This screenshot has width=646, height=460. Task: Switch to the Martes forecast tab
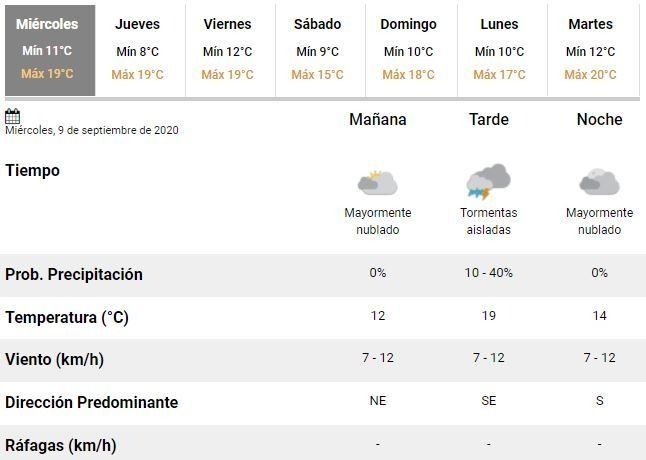coord(590,50)
